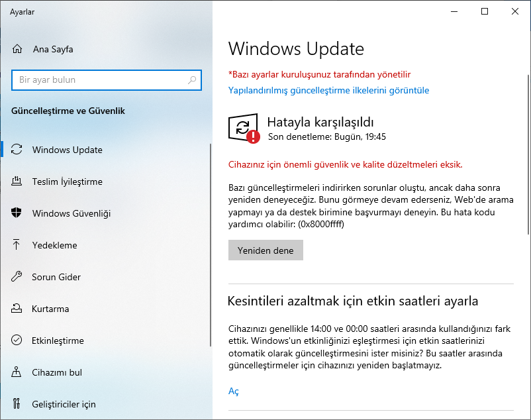Image resolution: width=531 pixels, height=420 pixels.
Task: Click the Kurtarma recovery icon
Action: 17,308
